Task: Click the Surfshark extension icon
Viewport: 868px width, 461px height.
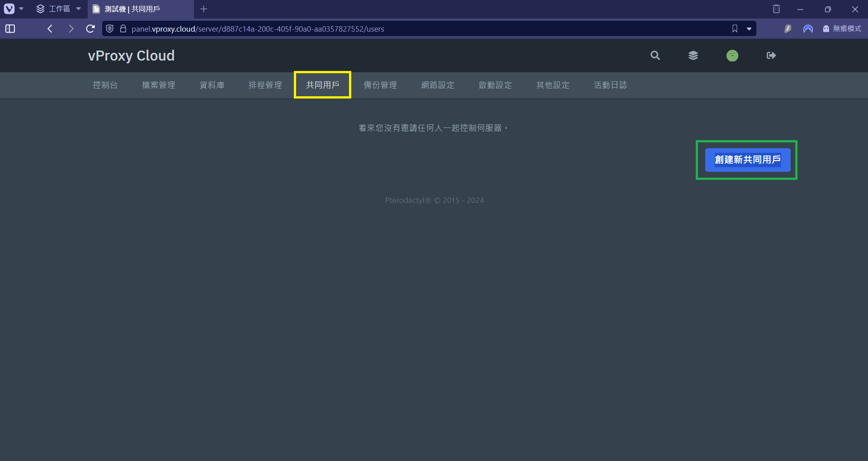Action: [x=788, y=28]
